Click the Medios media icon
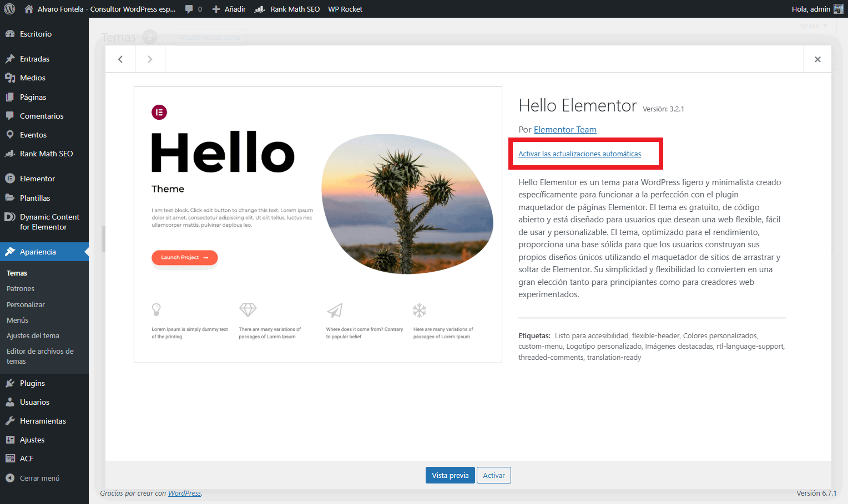848x504 pixels. point(10,78)
